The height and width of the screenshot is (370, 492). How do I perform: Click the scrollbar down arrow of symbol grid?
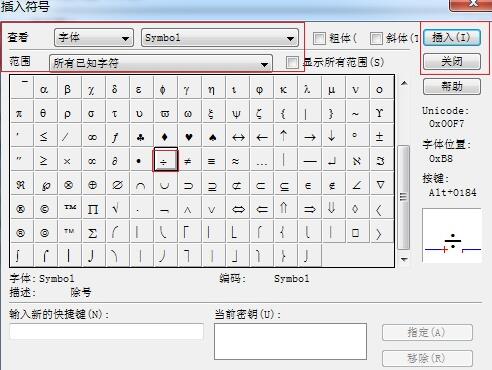coord(404,259)
